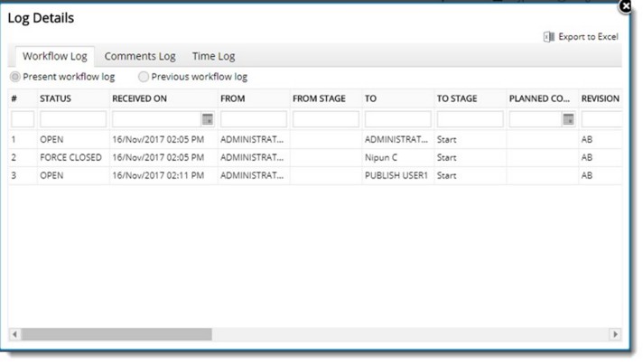Click the horizontal scrollbar thumb
The image size is (643, 364).
pyautogui.click(x=116, y=334)
